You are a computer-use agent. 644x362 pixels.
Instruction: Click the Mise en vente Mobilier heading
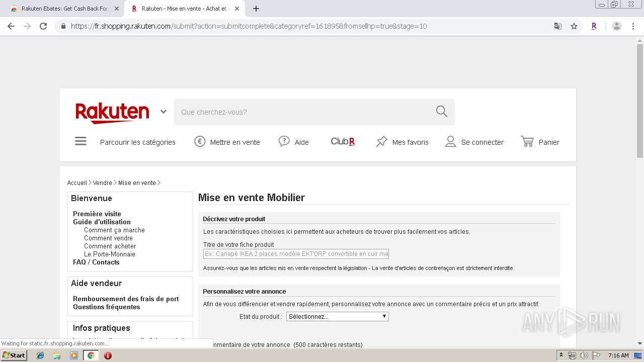pyautogui.click(x=252, y=198)
